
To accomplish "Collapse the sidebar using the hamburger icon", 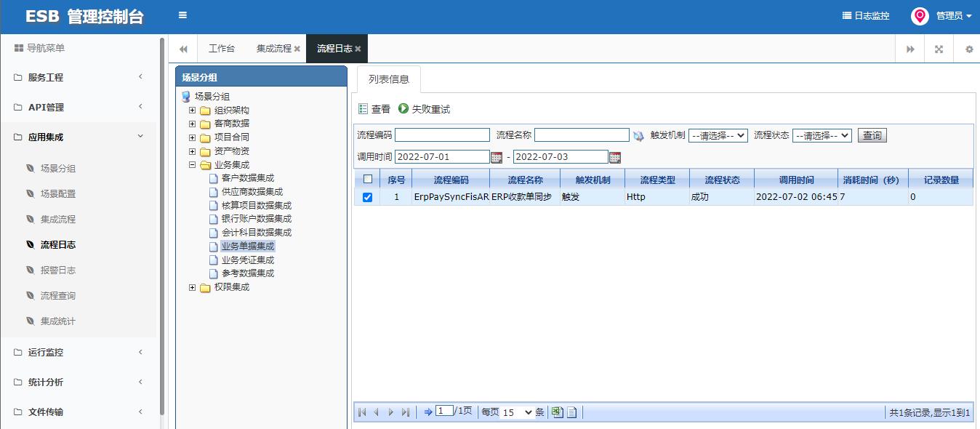I will tap(182, 15).
